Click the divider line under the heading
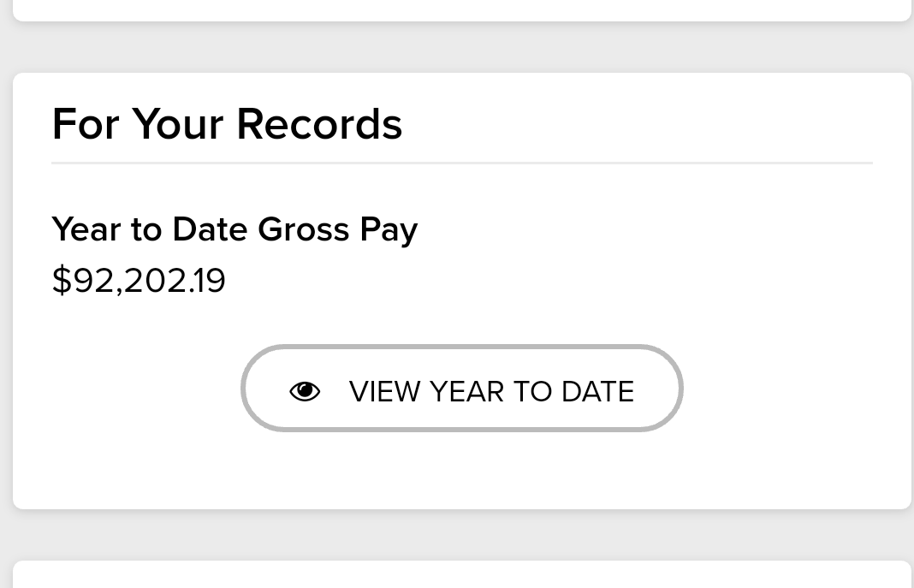Viewport: 914px width, 588px height. pos(462,163)
